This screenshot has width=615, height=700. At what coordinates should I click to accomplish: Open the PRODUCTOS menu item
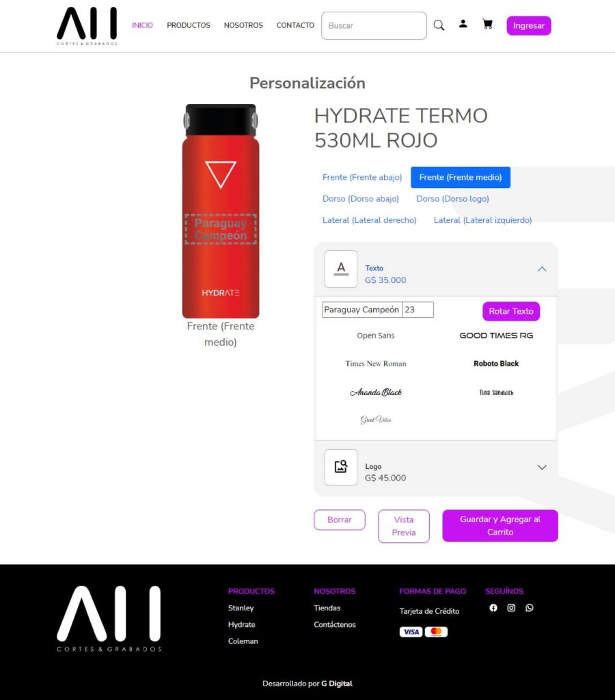[189, 25]
